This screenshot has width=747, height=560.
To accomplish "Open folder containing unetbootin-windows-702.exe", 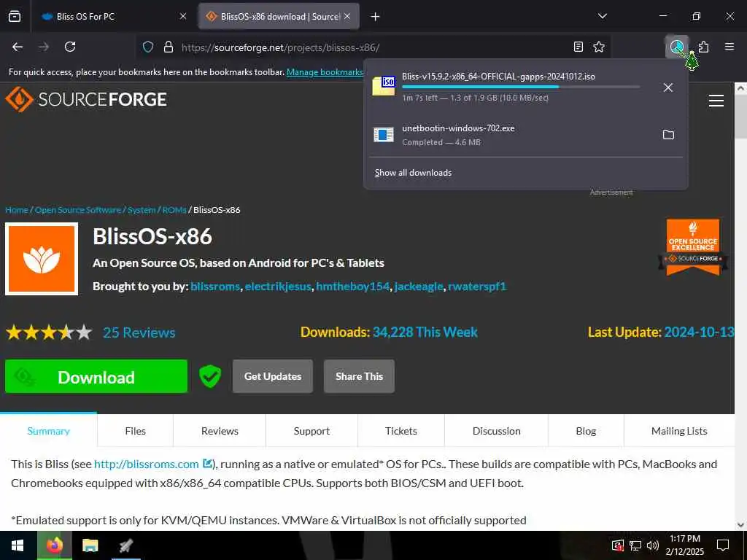I will (x=668, y=135).
